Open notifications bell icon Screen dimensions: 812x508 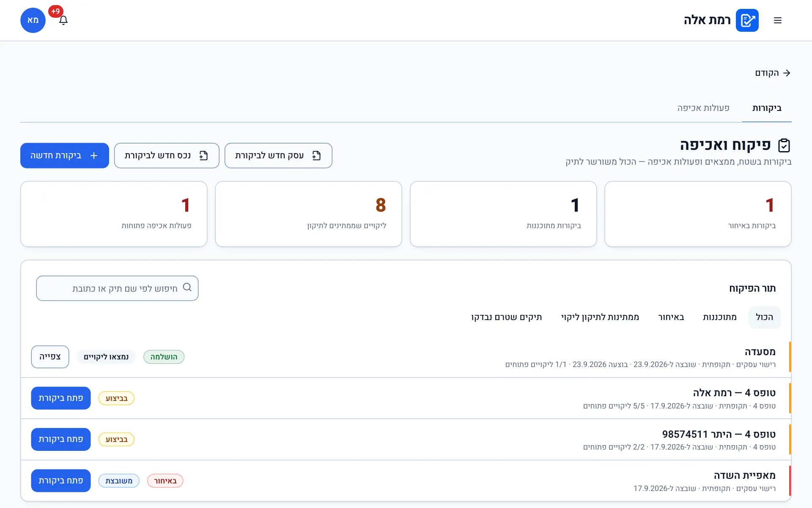pyautogui.click(x=63, y=20)
